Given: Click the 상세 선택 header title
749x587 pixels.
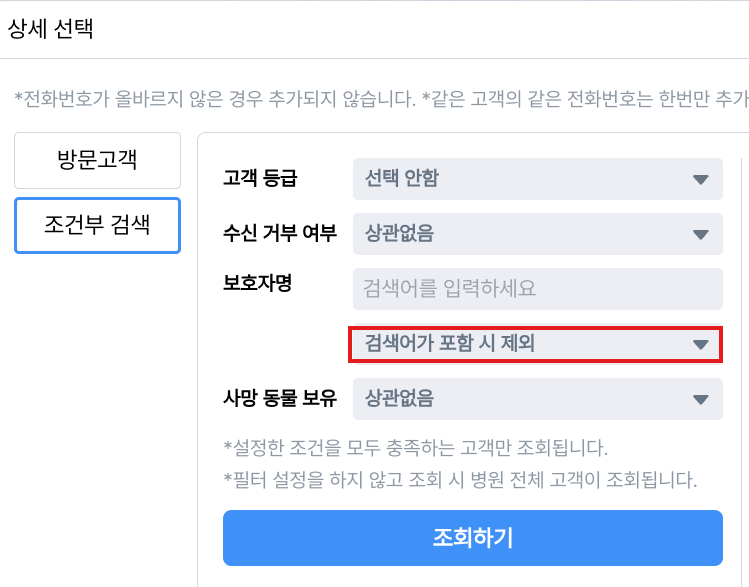Looking at the screenshot, I should pyautogui.click(x=51, y=29).
